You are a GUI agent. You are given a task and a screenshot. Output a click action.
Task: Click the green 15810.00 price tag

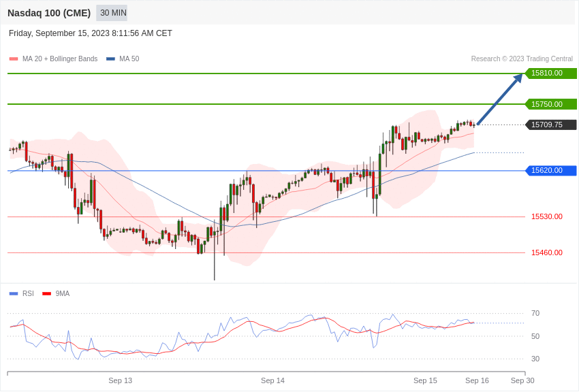click(550, 73)
